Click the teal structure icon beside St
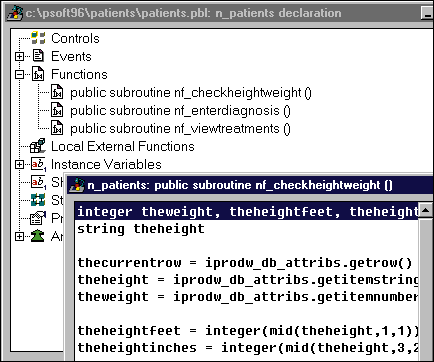 (x=38, y=200)
